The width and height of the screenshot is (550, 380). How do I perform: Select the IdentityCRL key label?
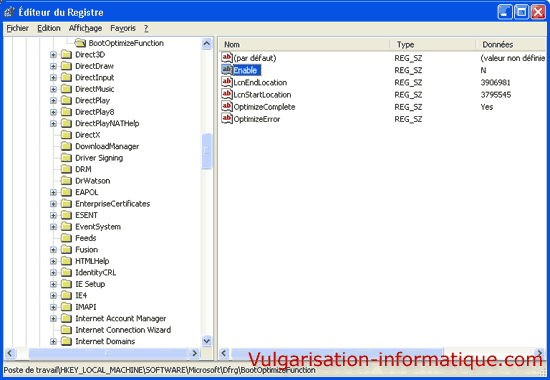(95, 273)
